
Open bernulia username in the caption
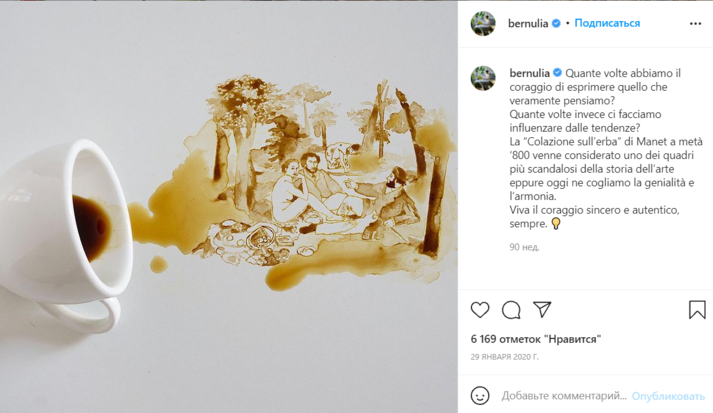click(x=530, y=73)
